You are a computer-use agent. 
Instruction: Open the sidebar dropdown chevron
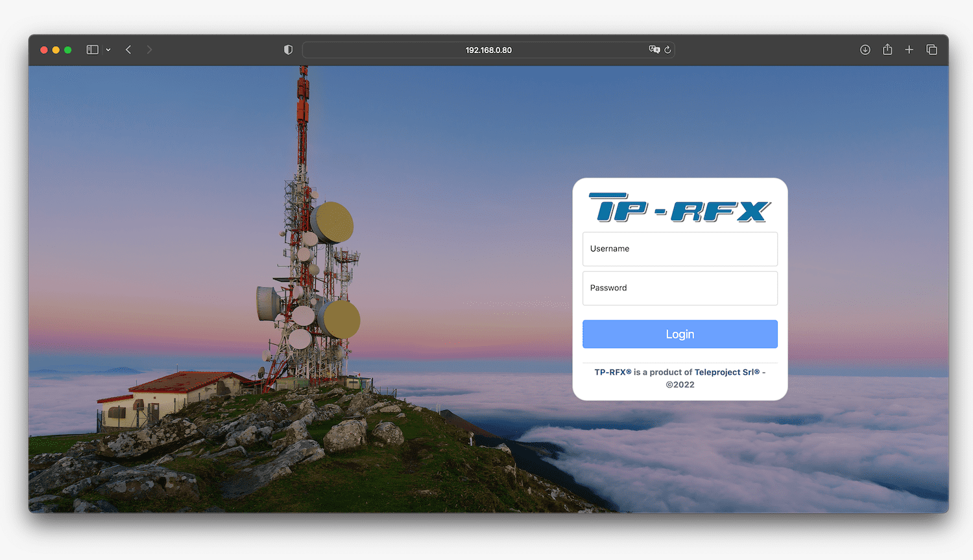coord(108,50)
